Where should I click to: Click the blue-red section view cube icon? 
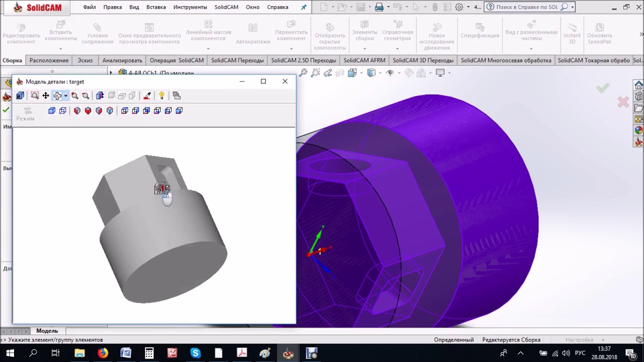tap(100, 96)
